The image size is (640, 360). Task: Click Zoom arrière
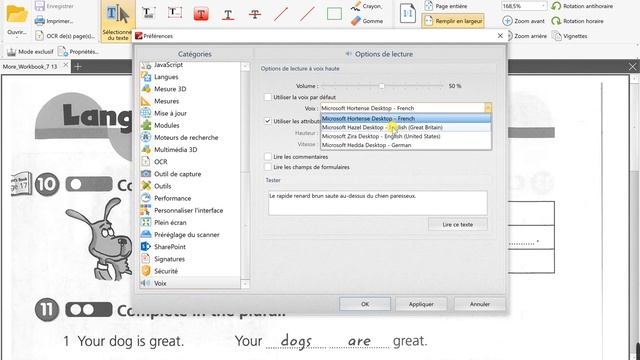coord(527,36)
